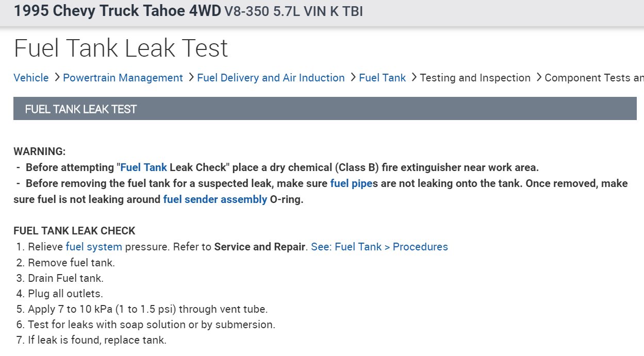Open the fuel sender assembly link
Viewport: 644px width, 356px height.
[x=215, y=199]
